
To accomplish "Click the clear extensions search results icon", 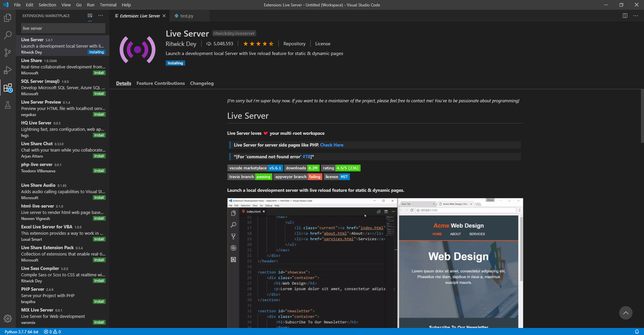I will point(90,16).
